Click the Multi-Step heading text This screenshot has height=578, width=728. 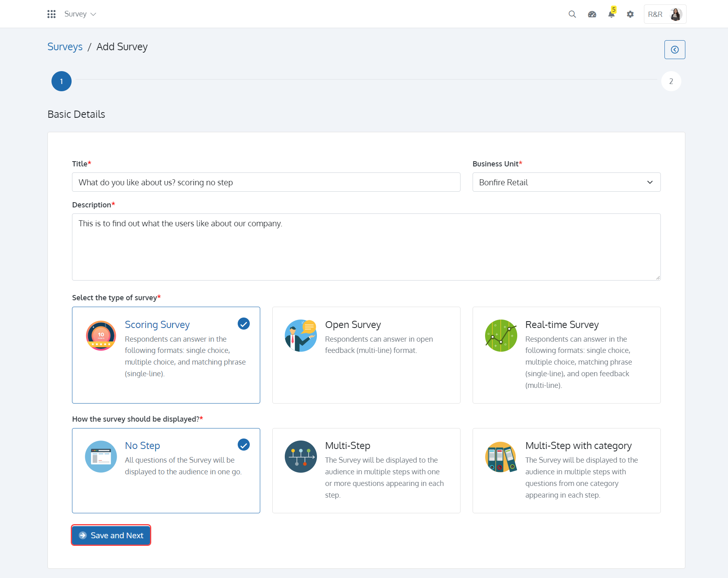point(348,445)
